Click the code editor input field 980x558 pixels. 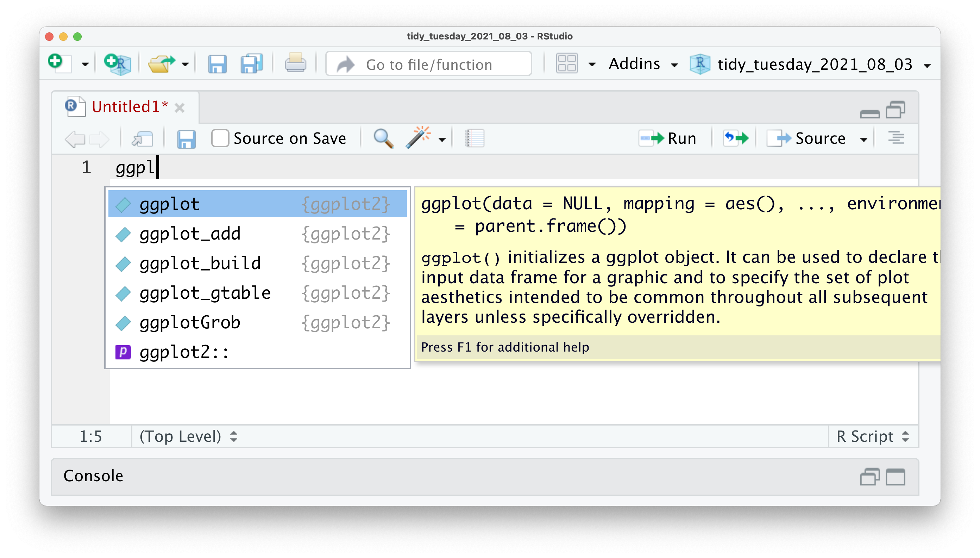click(142, 167)
